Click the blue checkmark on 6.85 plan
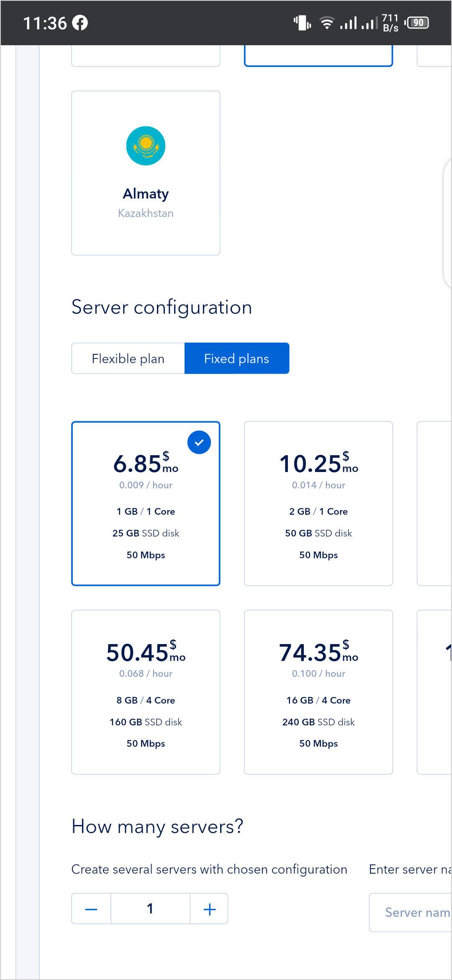 click(x=199, y=442)
